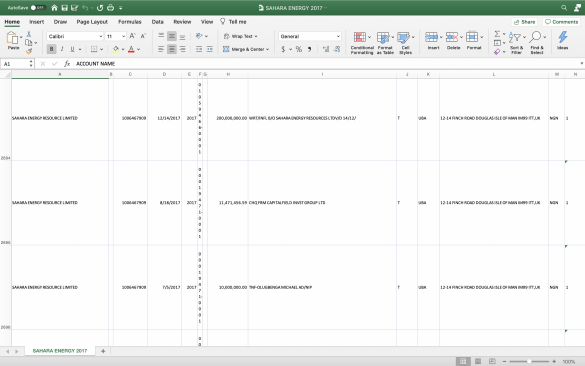585x366 pixels.
Task: Toggle the AutoSave switch
Action: point(37,7)
